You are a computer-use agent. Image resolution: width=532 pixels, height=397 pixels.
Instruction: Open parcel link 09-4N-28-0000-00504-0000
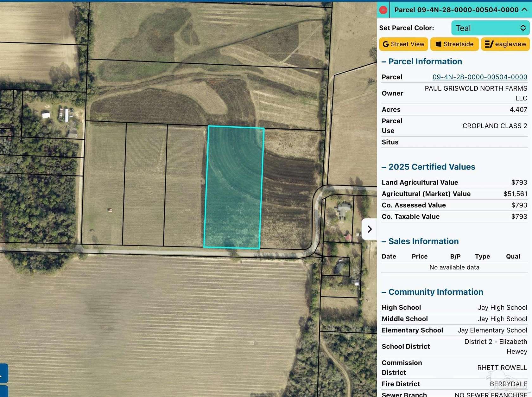pyautogui.click(x=479, y=77)
